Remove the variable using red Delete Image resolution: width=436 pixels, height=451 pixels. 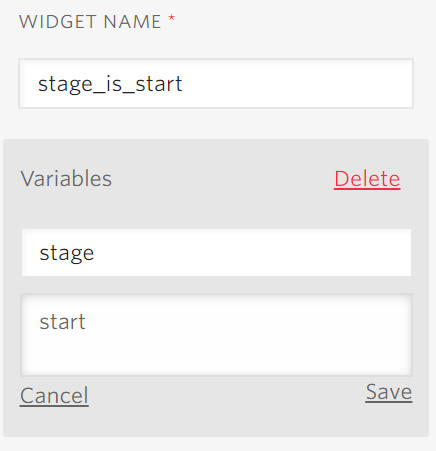tap(367, 179)
